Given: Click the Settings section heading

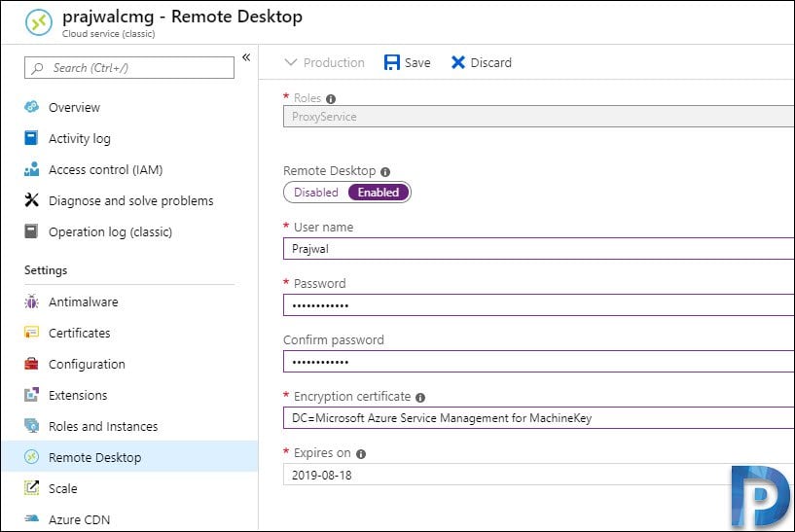Looking at the screenshot, I should [x=46, y=270].
